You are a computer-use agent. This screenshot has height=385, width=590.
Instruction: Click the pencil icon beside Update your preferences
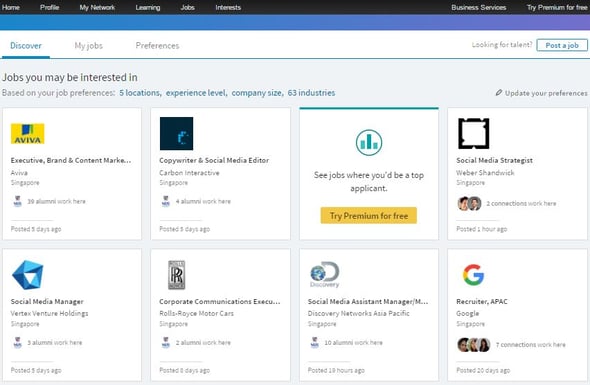tap(499, 93)
